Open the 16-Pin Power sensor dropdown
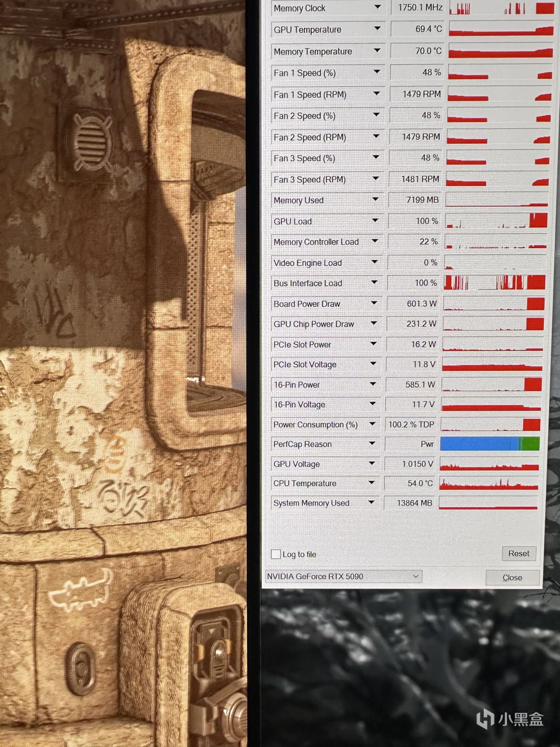The height and width of the screenshot is (747, 560). click(x=373, y=384)
